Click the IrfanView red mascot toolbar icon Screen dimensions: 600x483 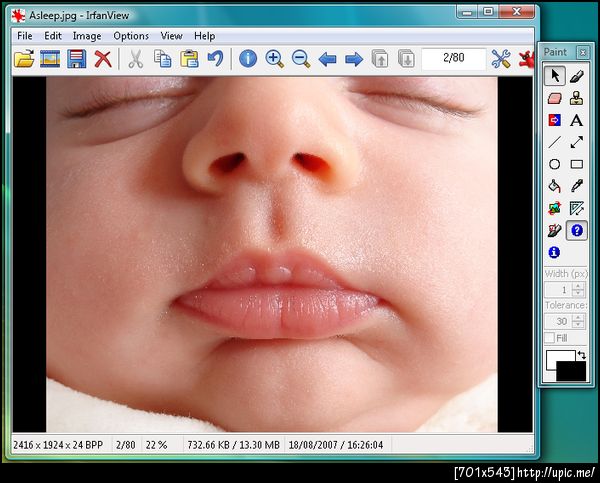[526, 59]
